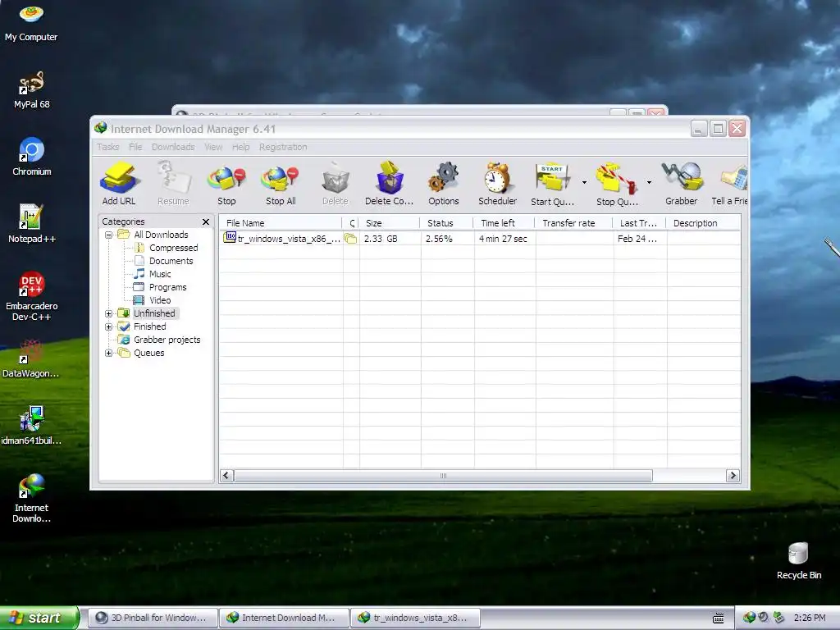Viewport: 840px width, 630px height.
Task: Sort by the Time left column header
Action: click(504, 223)
